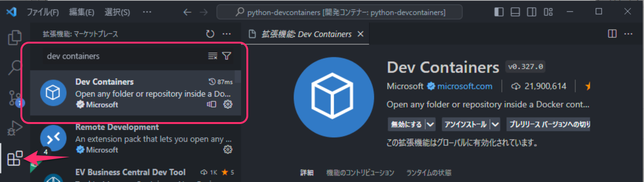This screenshot has width=644, height=182.
Task: Click the 無効にする button
Action: point(406,124)
